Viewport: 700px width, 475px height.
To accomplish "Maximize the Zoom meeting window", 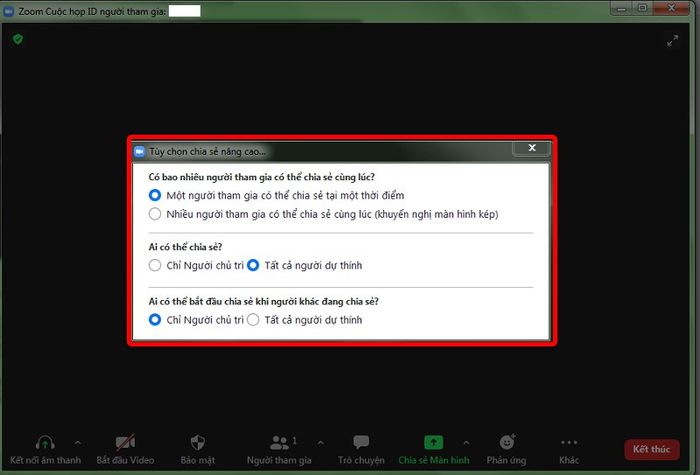I will [642, 8].
